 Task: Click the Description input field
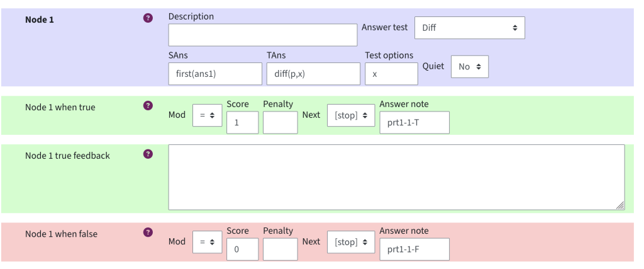point(263,35)
